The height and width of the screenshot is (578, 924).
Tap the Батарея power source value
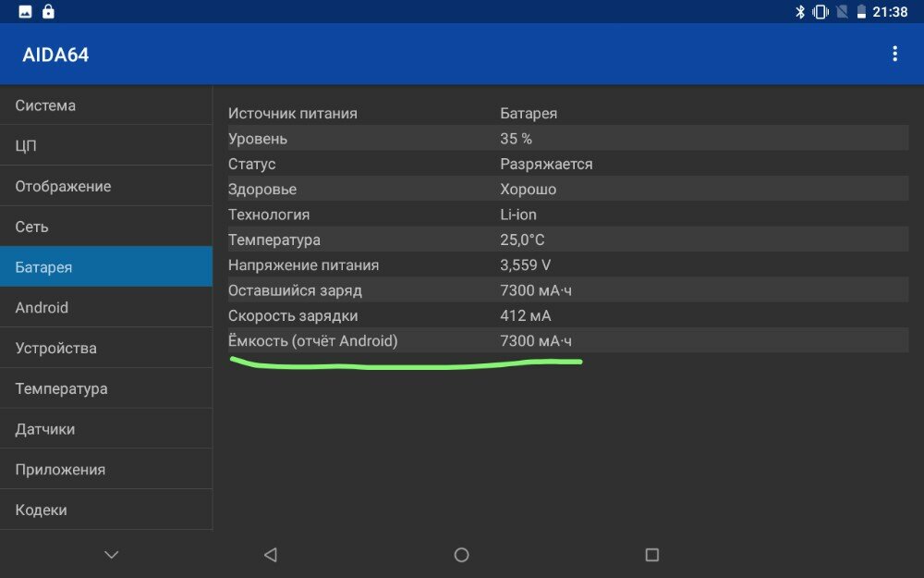(529, 113)
